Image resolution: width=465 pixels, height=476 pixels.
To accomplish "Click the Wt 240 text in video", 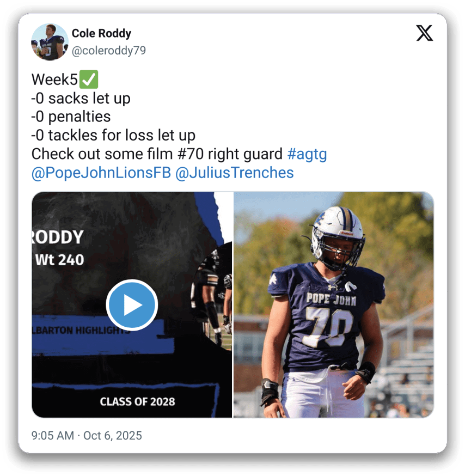I will point(59,260).
